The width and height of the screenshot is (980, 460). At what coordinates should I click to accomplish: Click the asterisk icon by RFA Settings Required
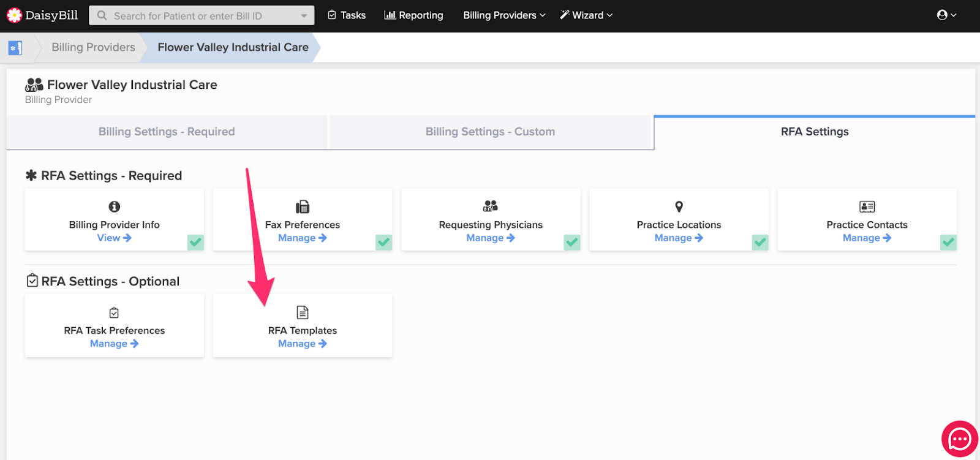click(31, 175)
